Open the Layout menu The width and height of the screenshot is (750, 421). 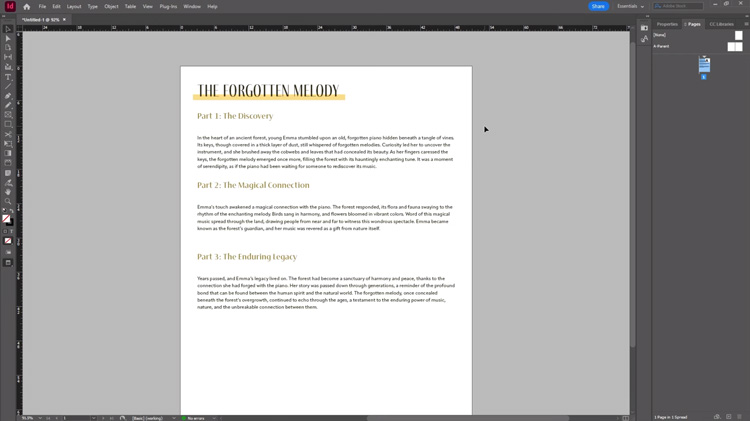pos(74,7)
